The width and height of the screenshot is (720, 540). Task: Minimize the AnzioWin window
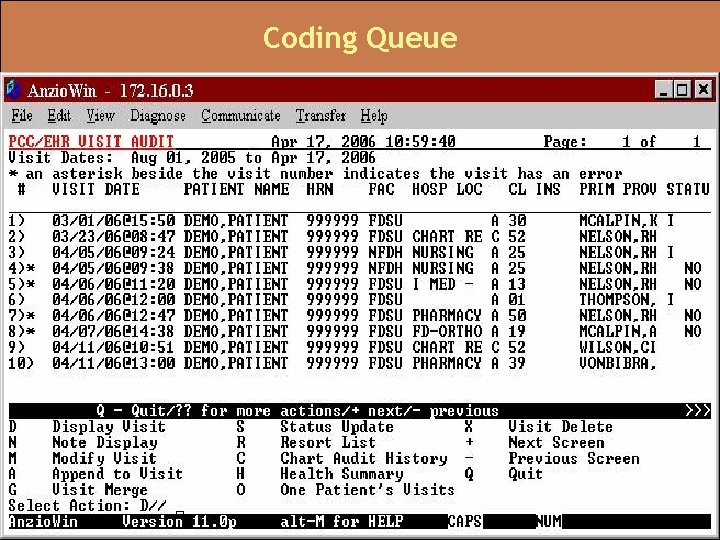[x=663, y=90]
